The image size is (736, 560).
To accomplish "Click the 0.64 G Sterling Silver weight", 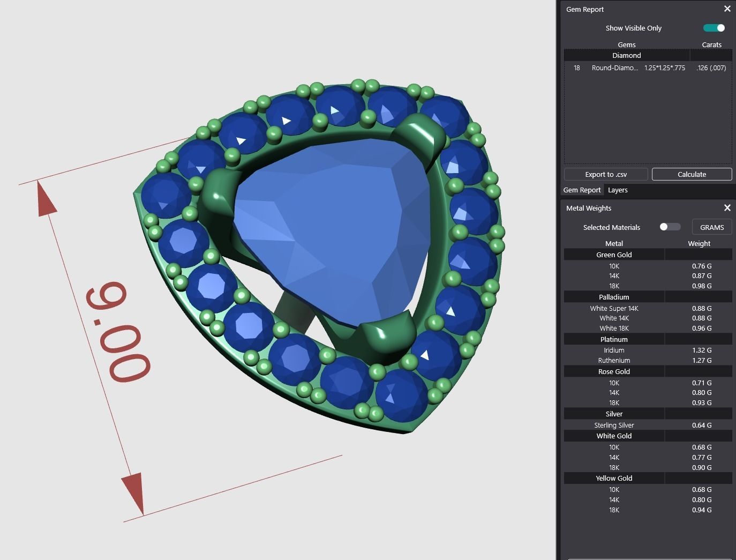I will coord(702,425).
